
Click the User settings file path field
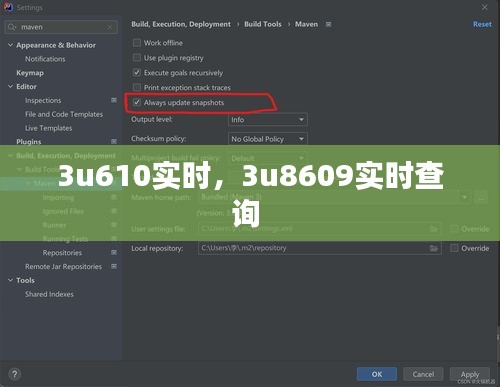click(x=320, y=229)
